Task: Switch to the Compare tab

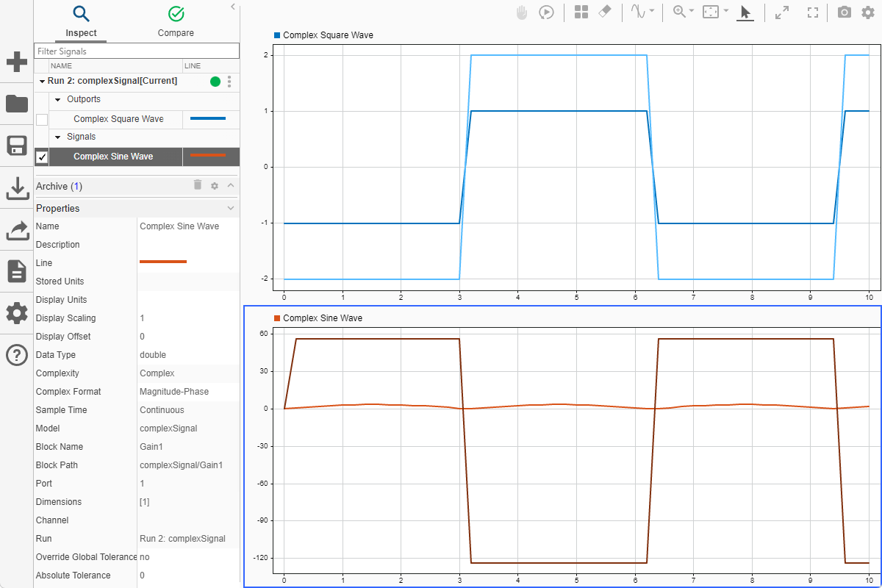Action: click(x=176, y=21)
